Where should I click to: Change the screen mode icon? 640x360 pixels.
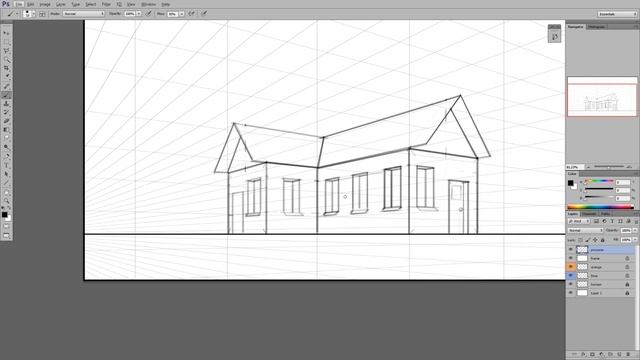tap(6, 236)
